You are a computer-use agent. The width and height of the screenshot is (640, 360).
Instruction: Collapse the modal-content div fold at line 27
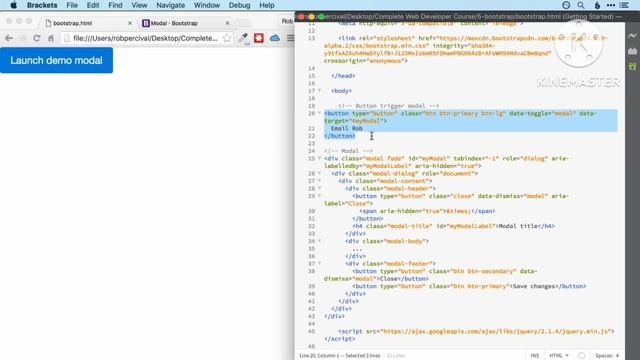tap(320, 181)
